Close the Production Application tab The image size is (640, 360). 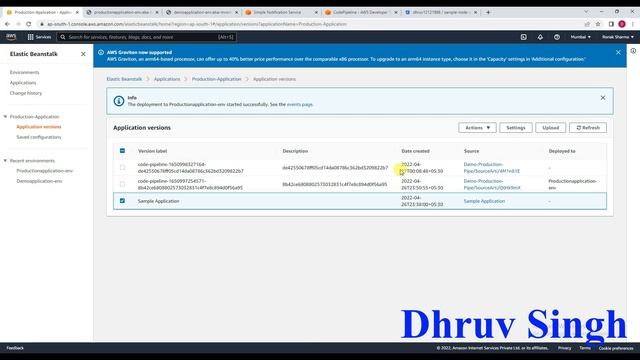[77, 12]
